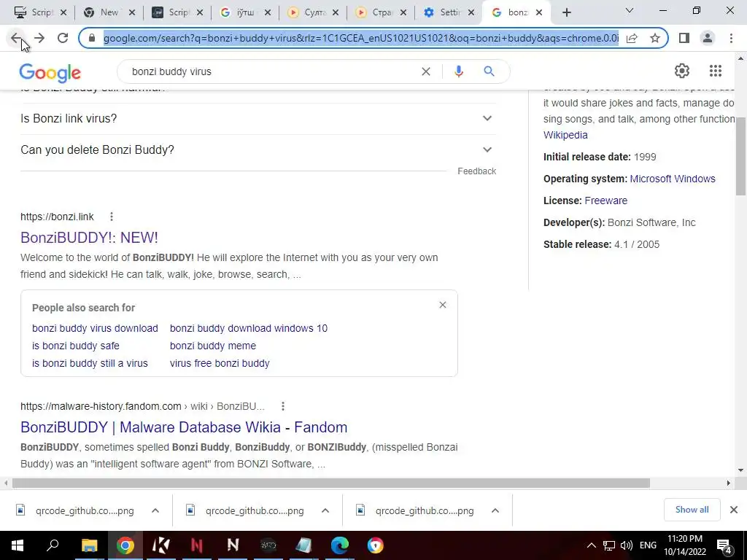Open the Wikipedia link in knowledge panel
Image resolution: width=747 pixels, height=560 pixels.
click(565, 135)
